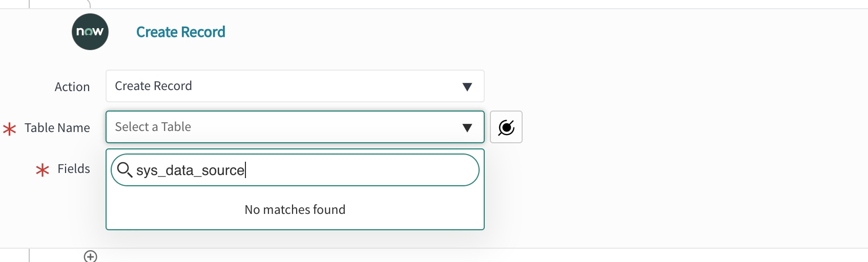Click the magnifier icon in the search box
This screenshot has height=262, width=868.
[125, 169]
